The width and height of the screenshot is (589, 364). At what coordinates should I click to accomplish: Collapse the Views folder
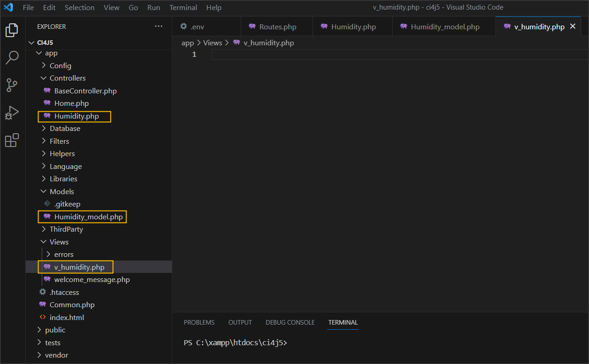pyautogui.click(x=44, y=242)
